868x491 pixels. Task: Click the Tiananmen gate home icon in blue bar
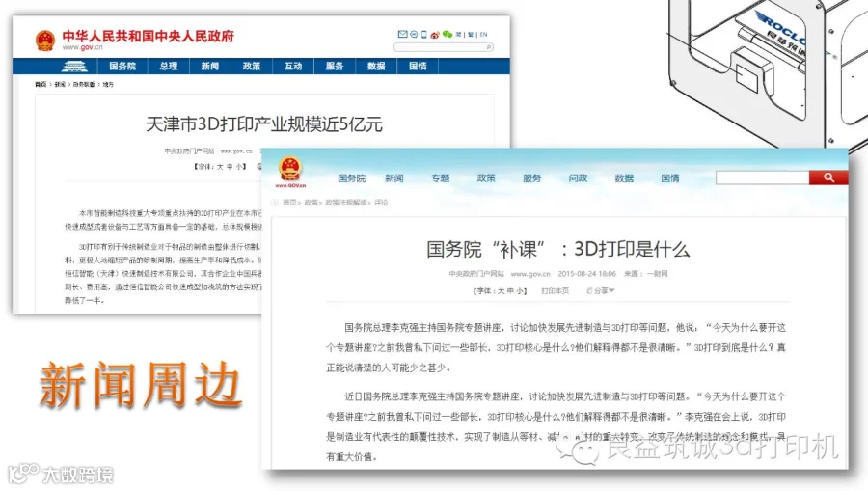74,67
